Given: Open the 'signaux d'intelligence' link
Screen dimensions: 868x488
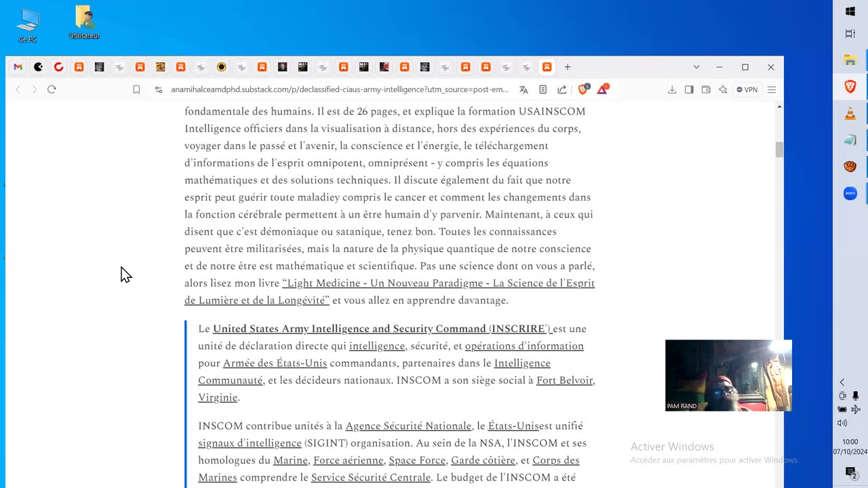Looking at the screenshot, I should (x=250, y=443).
